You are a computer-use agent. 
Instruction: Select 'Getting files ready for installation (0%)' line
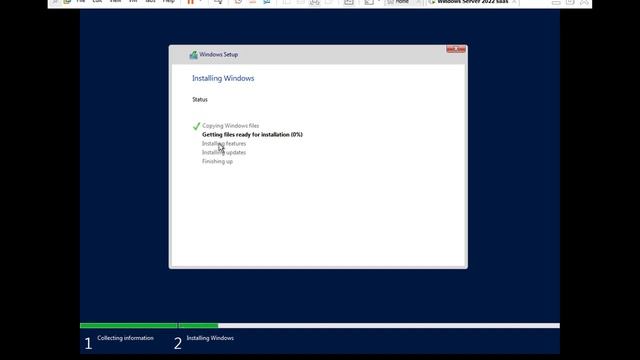252,134
